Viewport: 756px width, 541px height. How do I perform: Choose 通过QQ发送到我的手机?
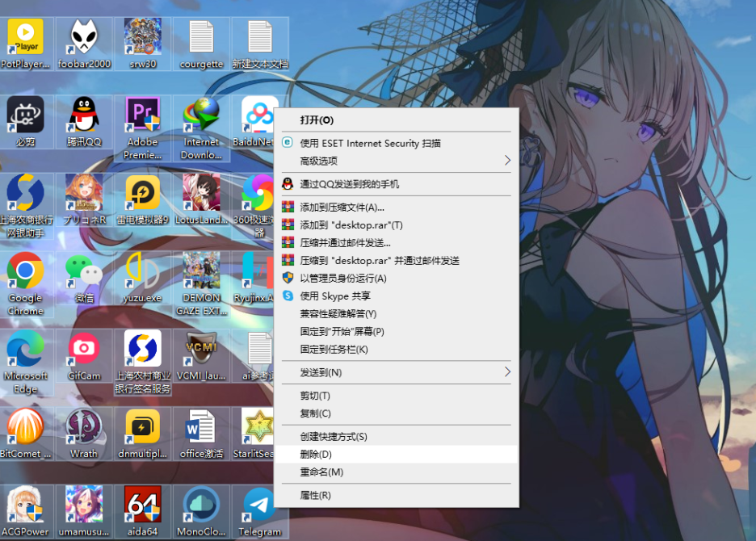(397, 184)
